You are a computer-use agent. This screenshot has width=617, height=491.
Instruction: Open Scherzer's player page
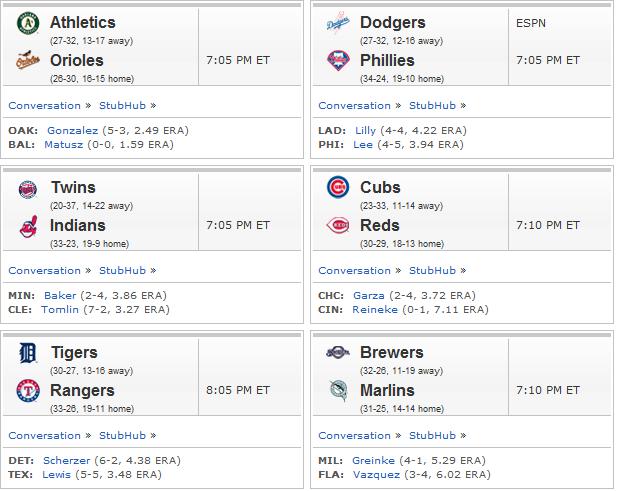point(67,460)
